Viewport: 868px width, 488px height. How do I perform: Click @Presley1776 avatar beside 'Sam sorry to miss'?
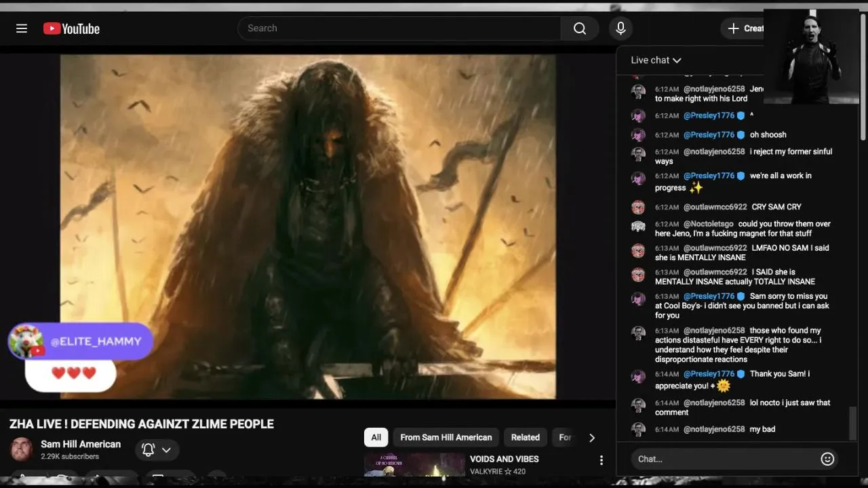pyautogui.click(x=638, y=299)
